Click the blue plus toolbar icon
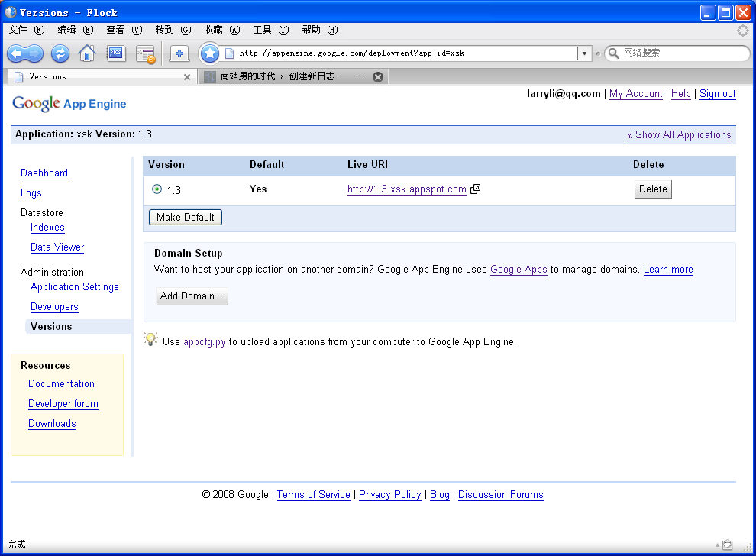The height and width of the screenshot is (556, 756). pyautogui.click(x=179, y=53)
